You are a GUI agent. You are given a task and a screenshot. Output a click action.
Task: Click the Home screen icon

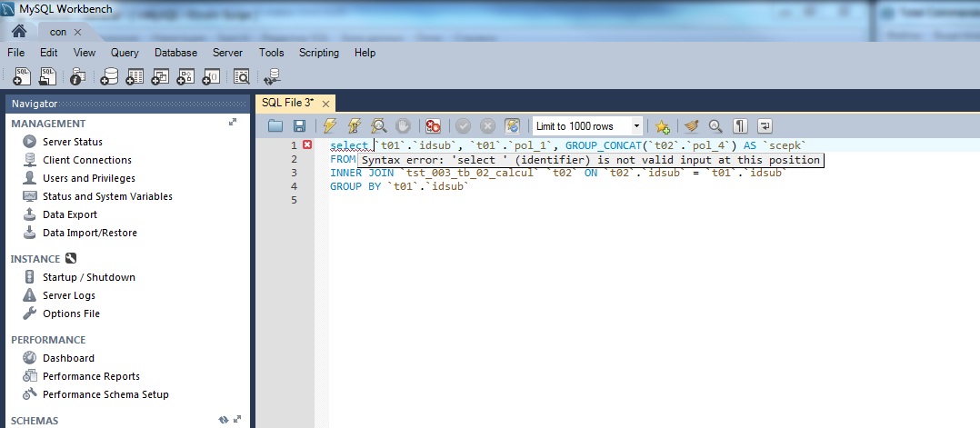click(x=18, y=31)
